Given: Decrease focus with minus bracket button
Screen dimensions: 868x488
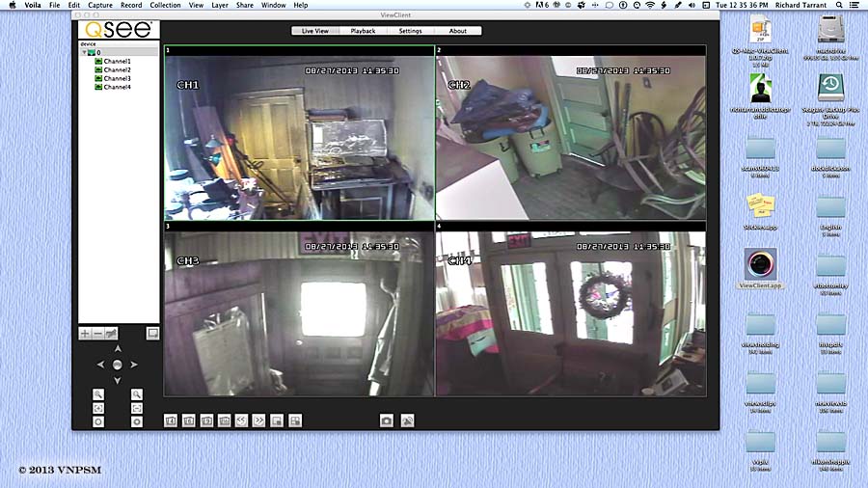Looking at the screenshot, I should click(137, 408).
